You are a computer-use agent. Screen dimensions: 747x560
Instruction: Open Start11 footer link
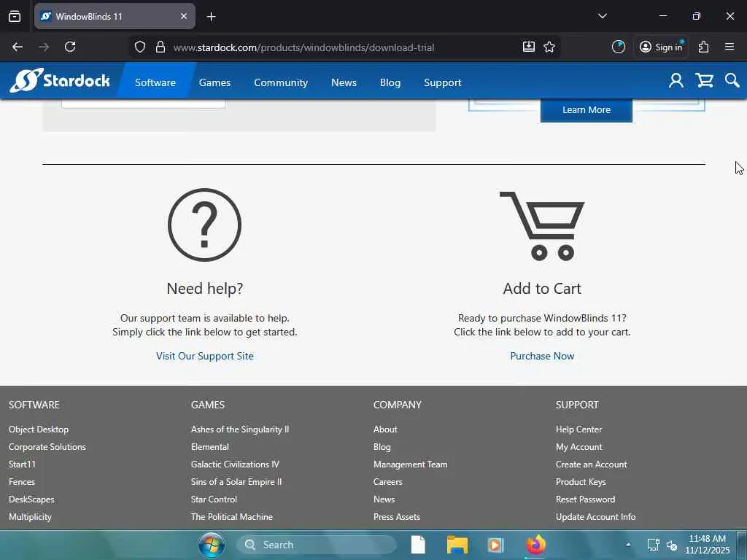click(22, 464)
